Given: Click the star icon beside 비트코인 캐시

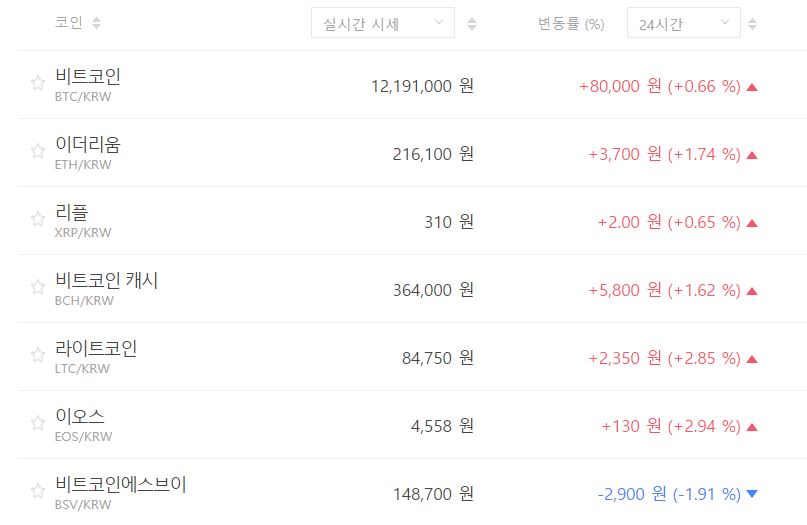Looking at the screenshot, I should point(38,287).
